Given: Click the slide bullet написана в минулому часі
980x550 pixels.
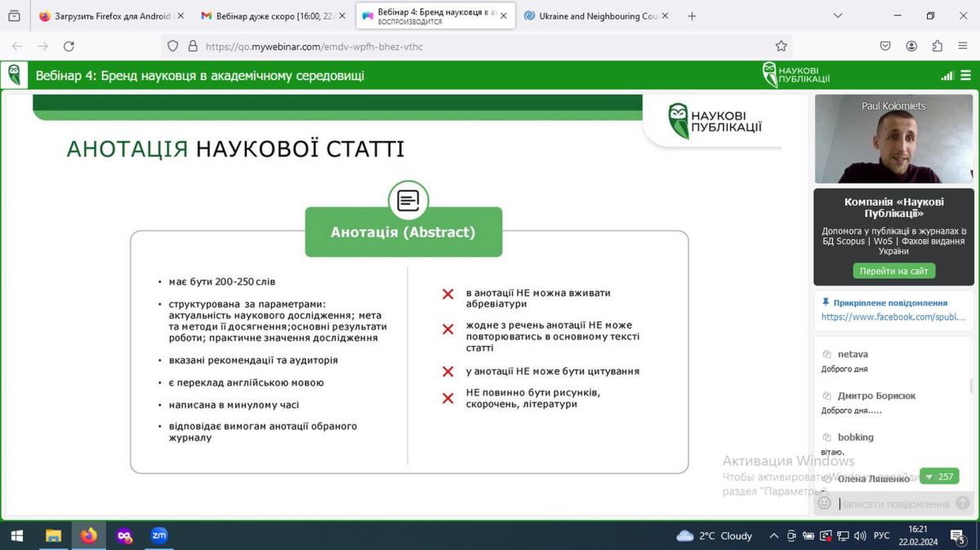Looking at the screenshot, I should (x=234, y=405).
